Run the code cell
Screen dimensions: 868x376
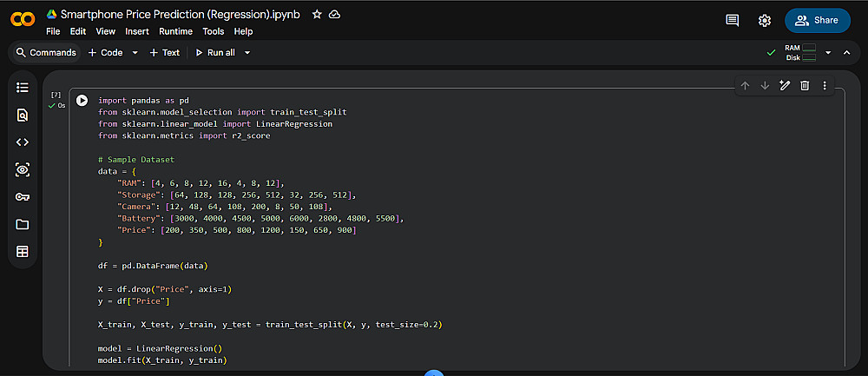click(82, 101)
